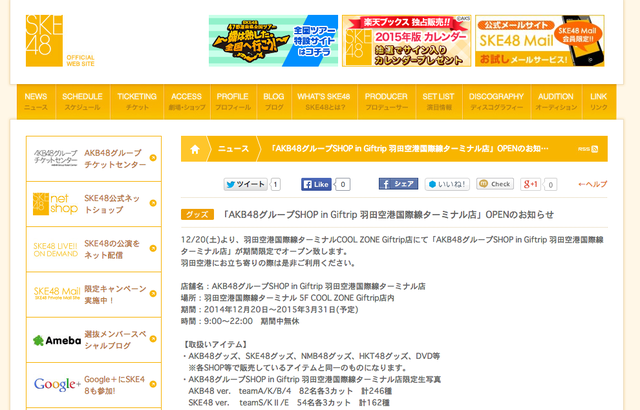Open the SKE48 Mail official mail banner

(x=540, y=41)
